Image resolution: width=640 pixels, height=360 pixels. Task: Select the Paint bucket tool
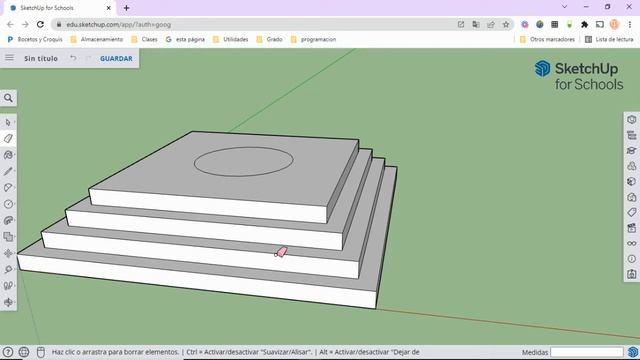tap(8, 155)
